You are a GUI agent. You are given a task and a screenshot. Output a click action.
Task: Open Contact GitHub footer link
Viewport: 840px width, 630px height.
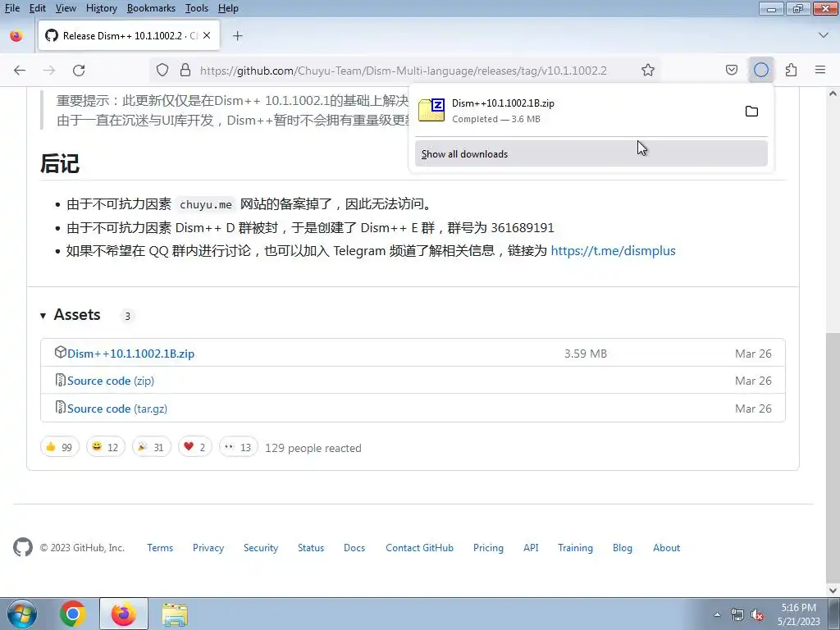click(x=419, y=548)
